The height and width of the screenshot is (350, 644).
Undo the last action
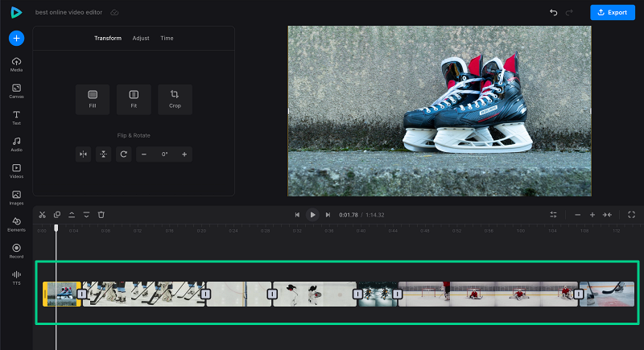[x=553, y=12]
